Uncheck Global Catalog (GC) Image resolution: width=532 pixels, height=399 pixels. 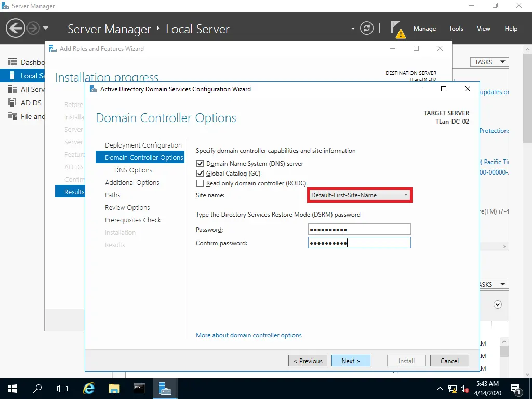click(x=200, y=174)
